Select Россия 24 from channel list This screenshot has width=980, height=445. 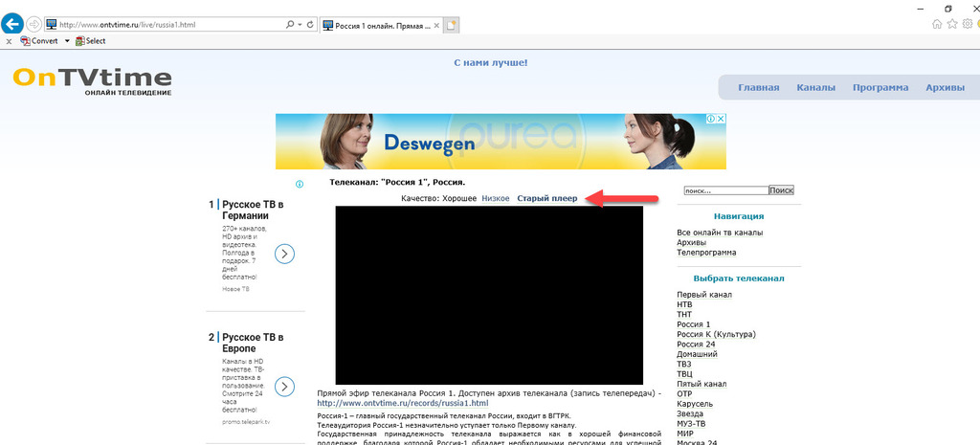tap(696, 345)
